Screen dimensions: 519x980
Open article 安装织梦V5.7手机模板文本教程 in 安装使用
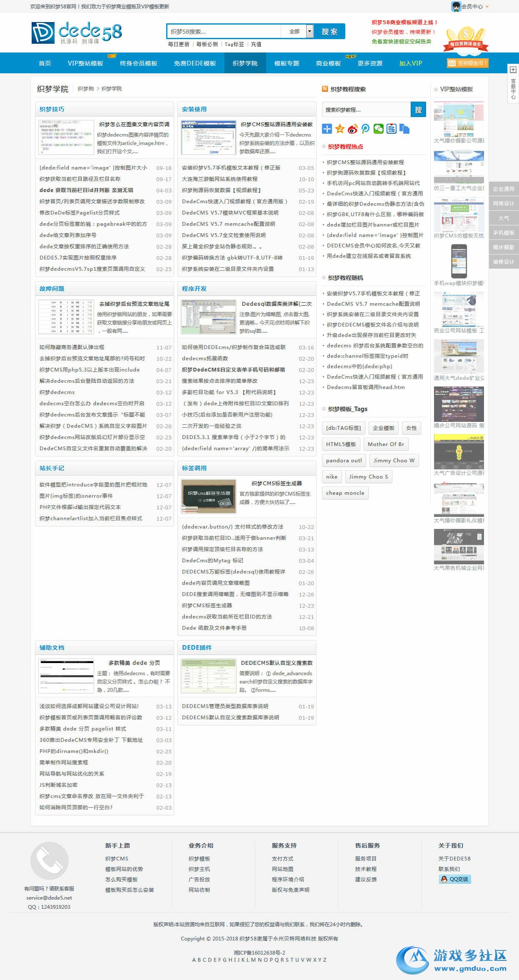click(231, 168)
